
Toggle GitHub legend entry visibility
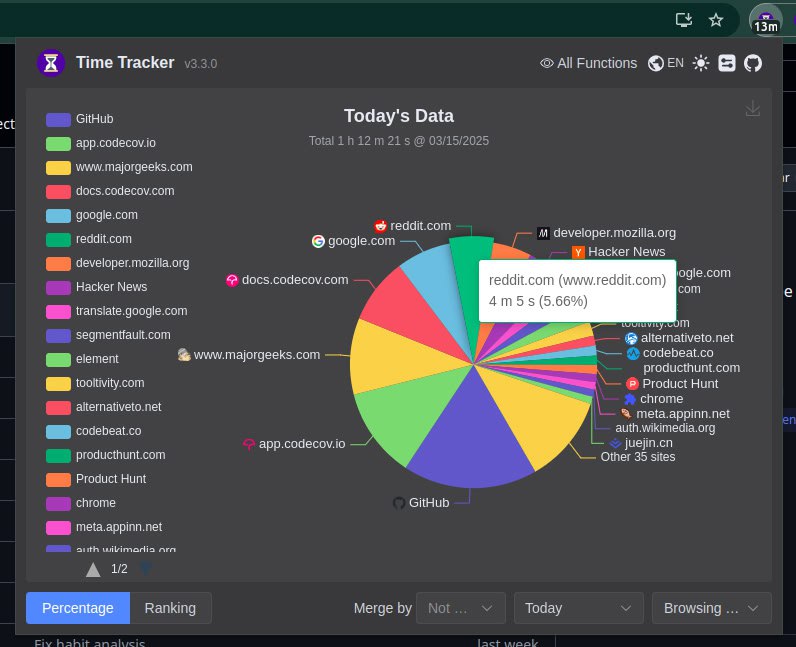coord(80,119)
